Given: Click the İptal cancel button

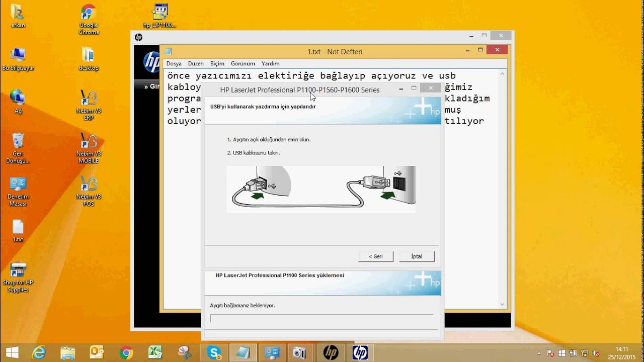Looking at the screenshot, I should [417, 256].
